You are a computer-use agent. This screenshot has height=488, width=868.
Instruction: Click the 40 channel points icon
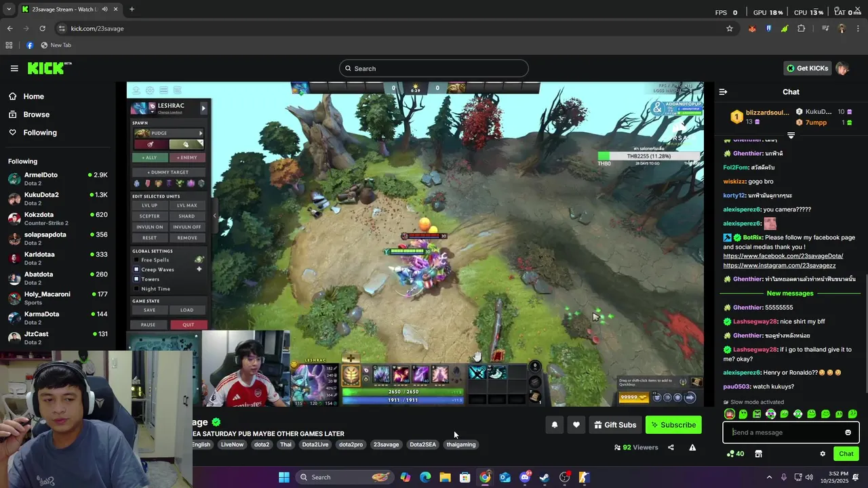[x=735, y=454]
